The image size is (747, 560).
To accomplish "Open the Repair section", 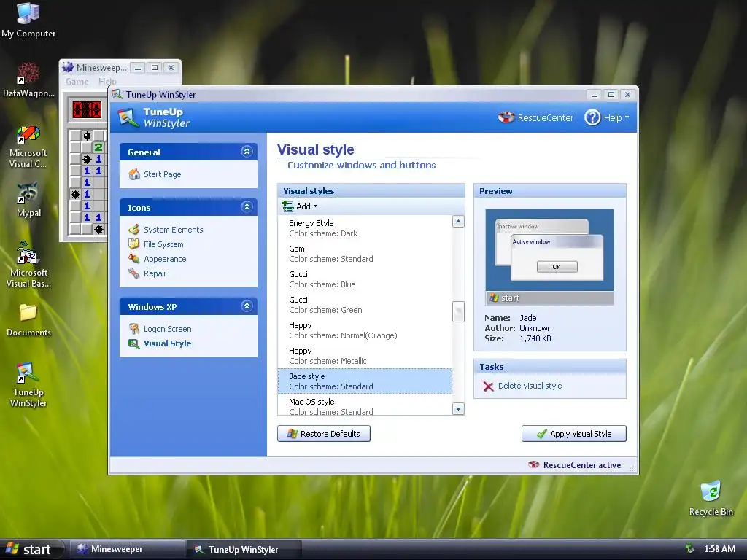I will click(x=155, y=273).
